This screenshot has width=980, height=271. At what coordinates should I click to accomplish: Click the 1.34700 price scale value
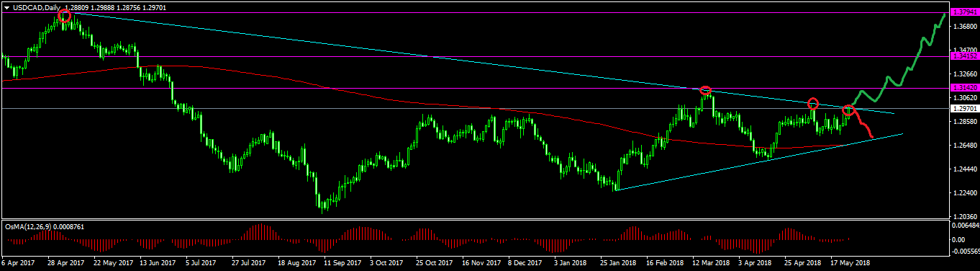pos(965,50)
